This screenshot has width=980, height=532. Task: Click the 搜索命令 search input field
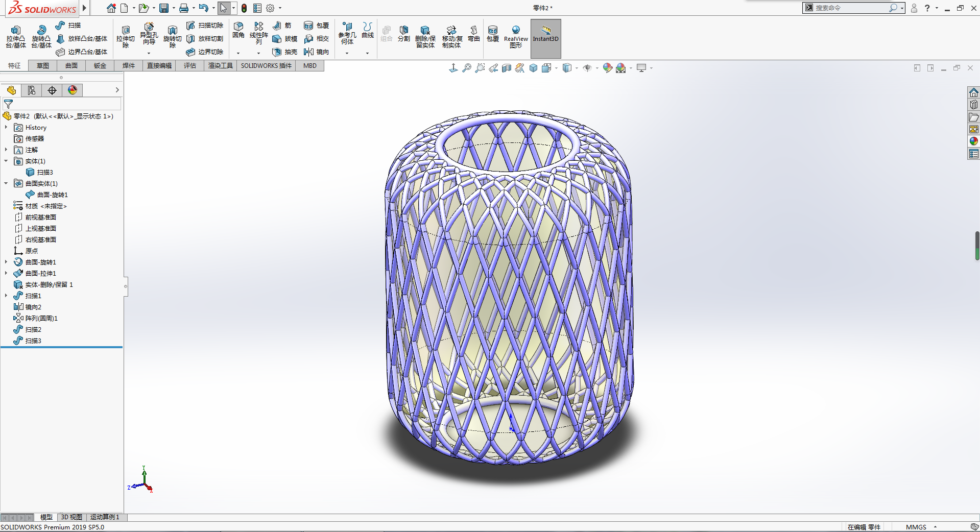click(x=850, y=8)
